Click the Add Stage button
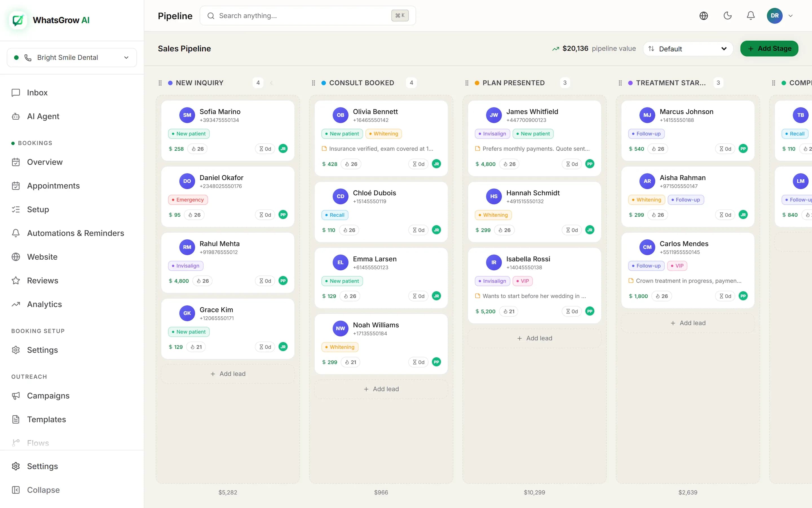The image size is (812, 508). point(769,49)
